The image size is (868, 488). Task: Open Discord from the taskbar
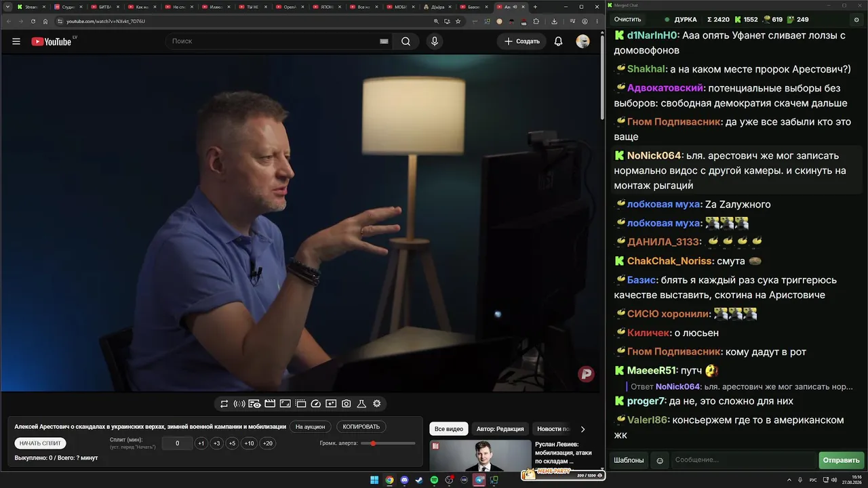point(405,480)
